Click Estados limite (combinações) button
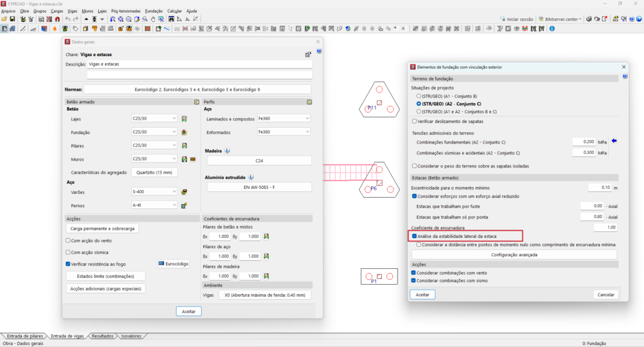Screen dimensions: 644x347 (106, 276)
